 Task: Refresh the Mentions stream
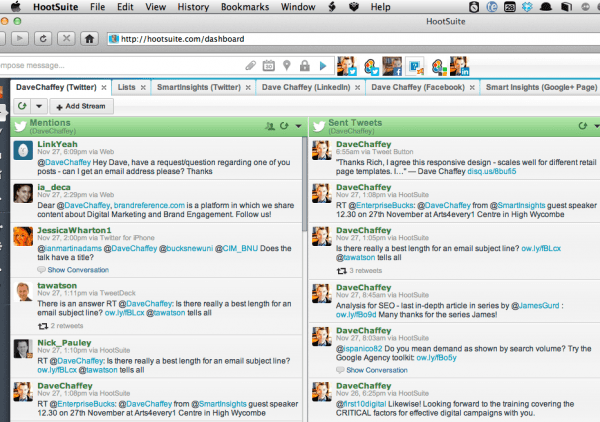point(284,126)
